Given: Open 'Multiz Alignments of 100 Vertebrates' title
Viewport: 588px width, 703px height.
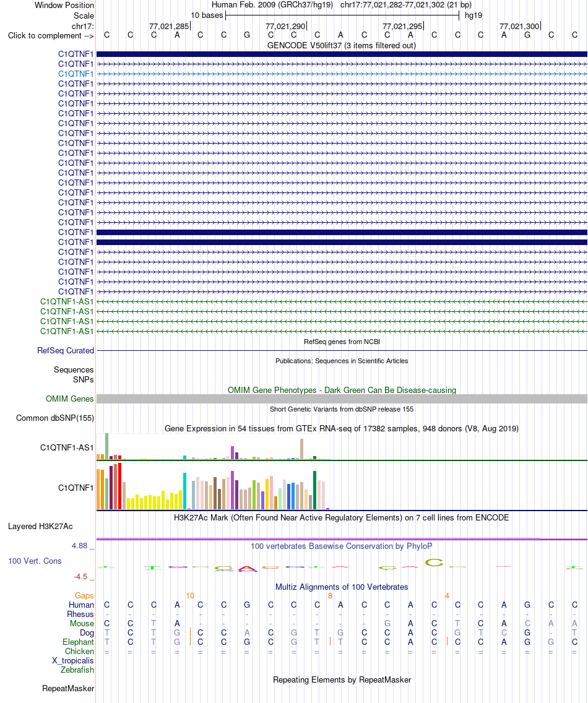Looking at the screenshot, I should point(342,587).
